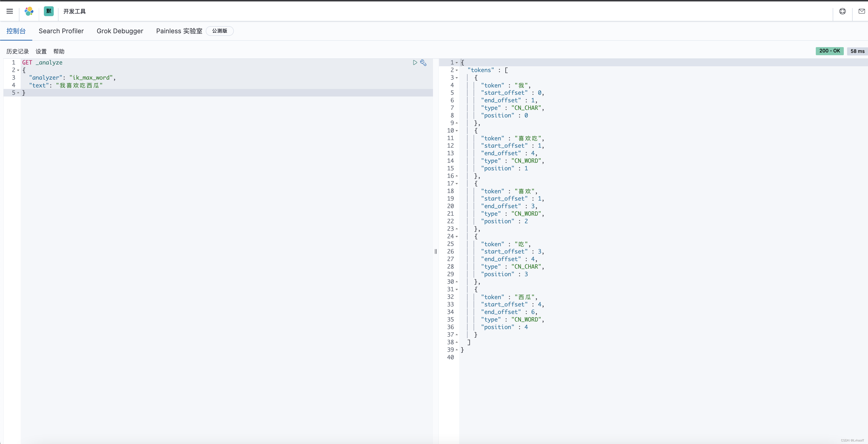Click "CN_CHAR" type on response line 7
This screenshot has height=444, width=868.
point(526,108)
